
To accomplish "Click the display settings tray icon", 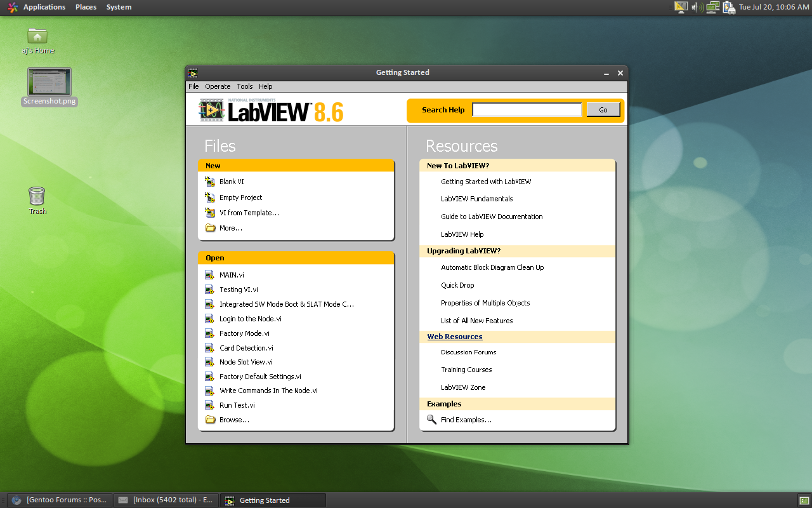I will 681,8.
